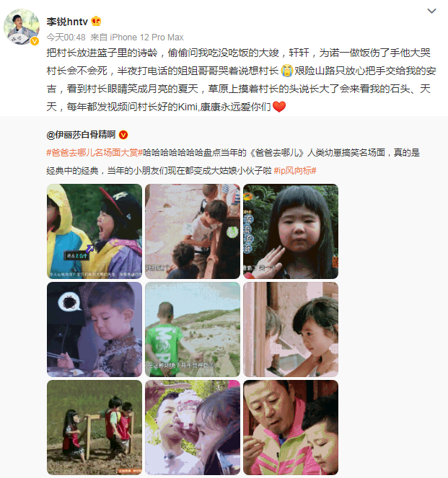Open the 李锐hntv username link
The image size is (448, 478).
coord(67,22)
